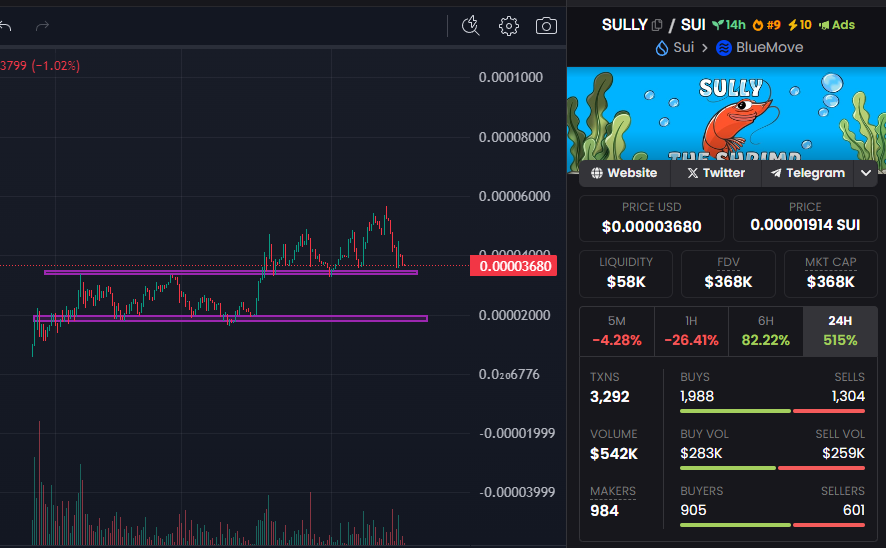This screenshot has width=886, height=548.
Task: Redo the chart action
Action: 42,26
